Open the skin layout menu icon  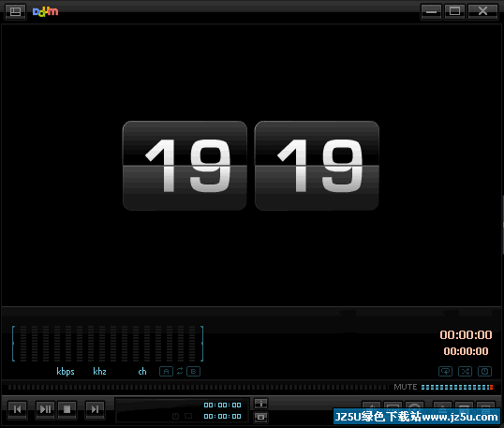pos(15,12)
